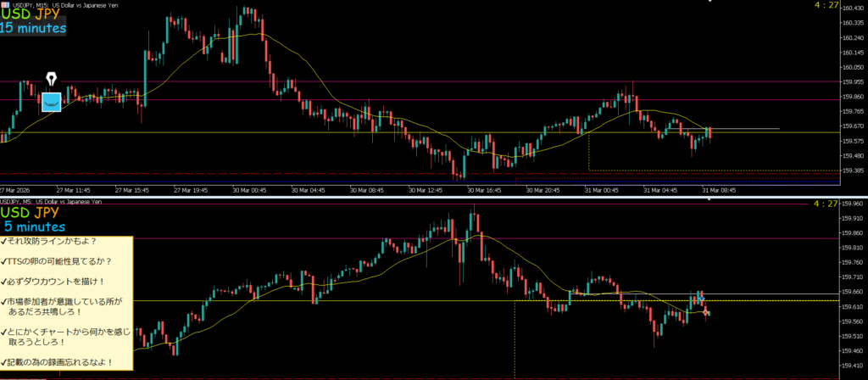Click the blue smiley face chart object
The height and width of the screenshot is (380, 868).
coord(52,102)
